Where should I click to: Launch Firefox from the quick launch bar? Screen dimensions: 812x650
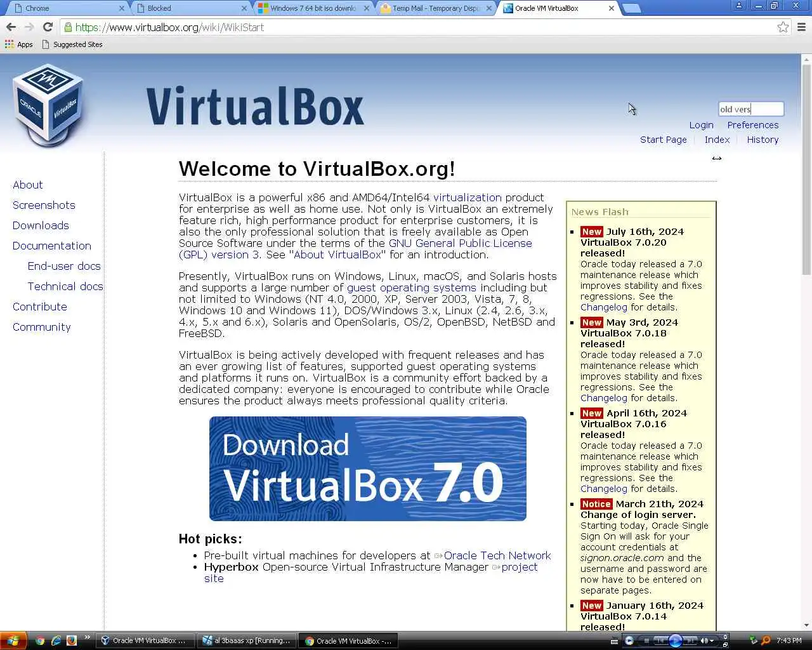click(72, 640)
